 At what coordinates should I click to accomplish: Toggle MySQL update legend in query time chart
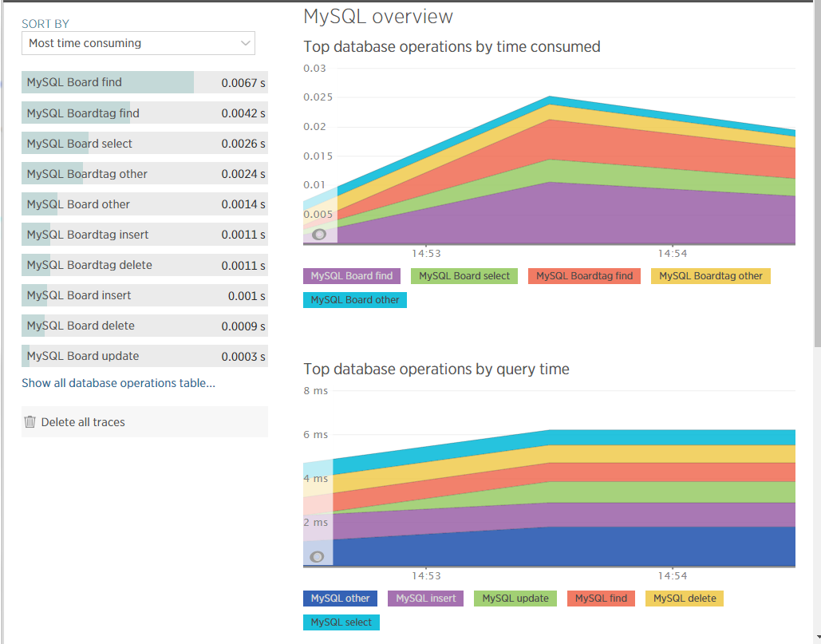515,599
